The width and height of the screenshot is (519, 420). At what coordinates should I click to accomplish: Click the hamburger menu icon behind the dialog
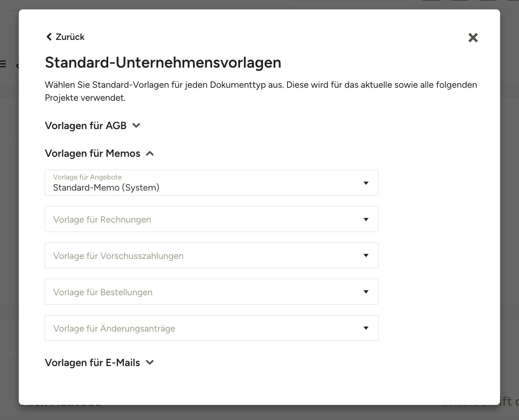3,64
